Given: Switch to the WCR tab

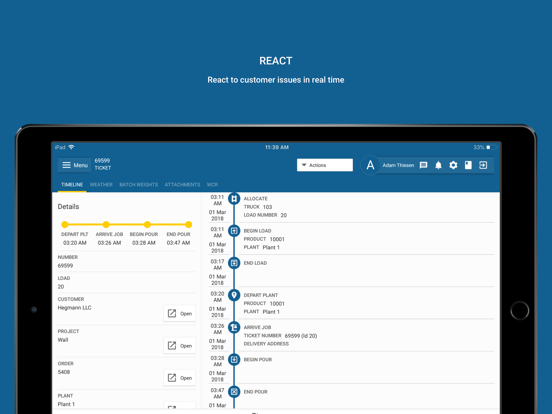Looking at the screenshot, I should point(212,184).
